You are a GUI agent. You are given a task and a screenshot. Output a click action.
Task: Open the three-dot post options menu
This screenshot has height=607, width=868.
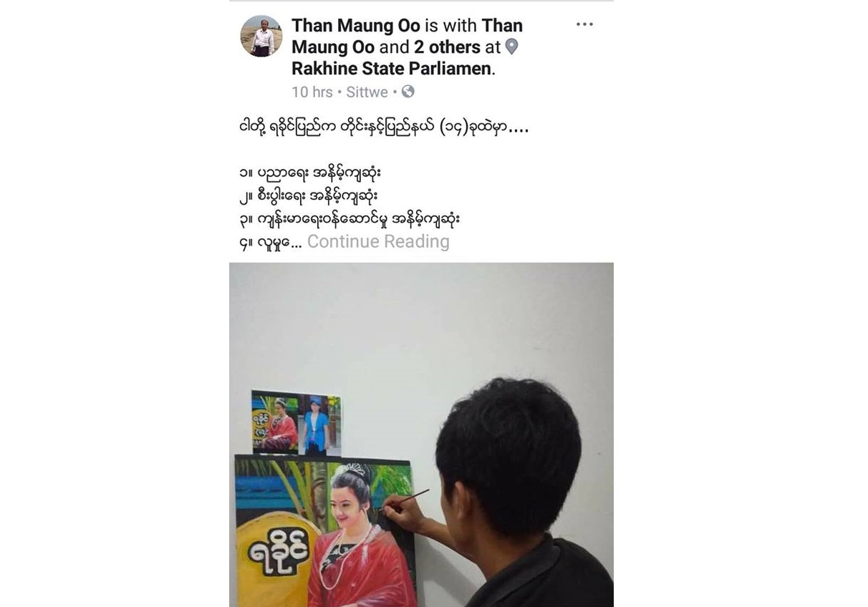(584, 24)
